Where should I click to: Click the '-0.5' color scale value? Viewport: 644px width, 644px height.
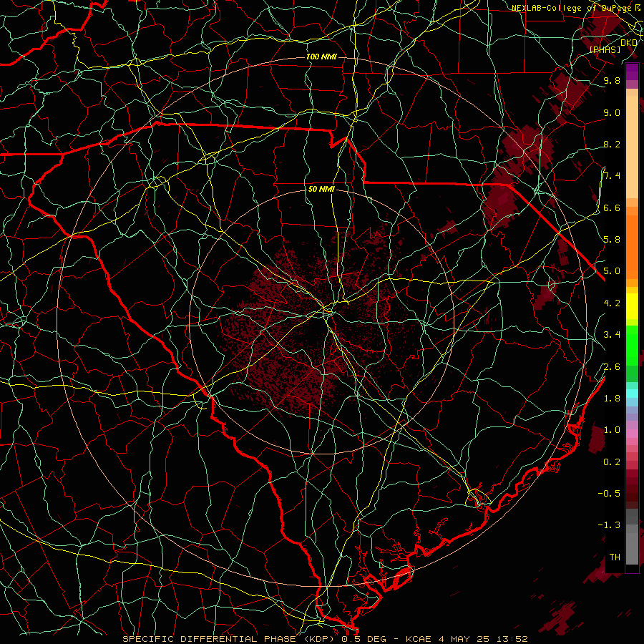[609, 494]
